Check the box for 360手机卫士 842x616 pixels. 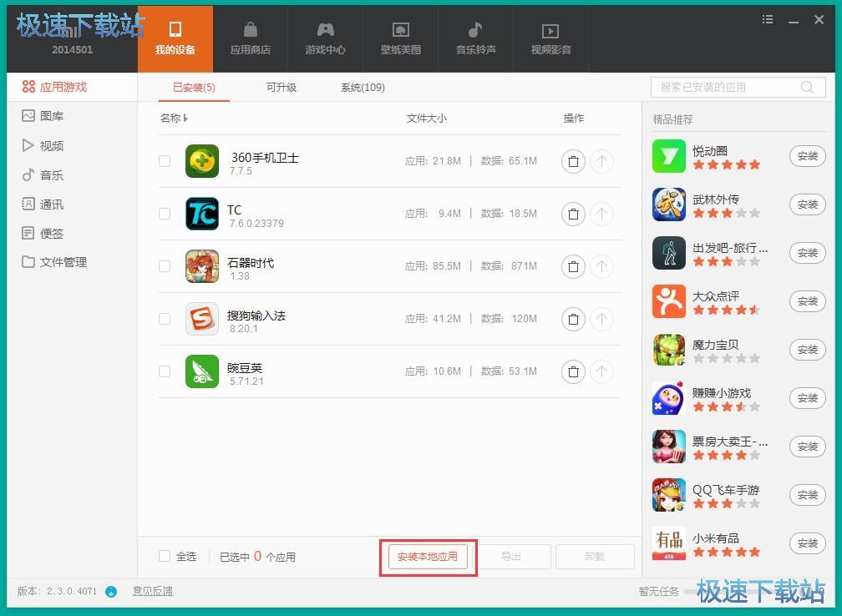[x=165, y=161]
